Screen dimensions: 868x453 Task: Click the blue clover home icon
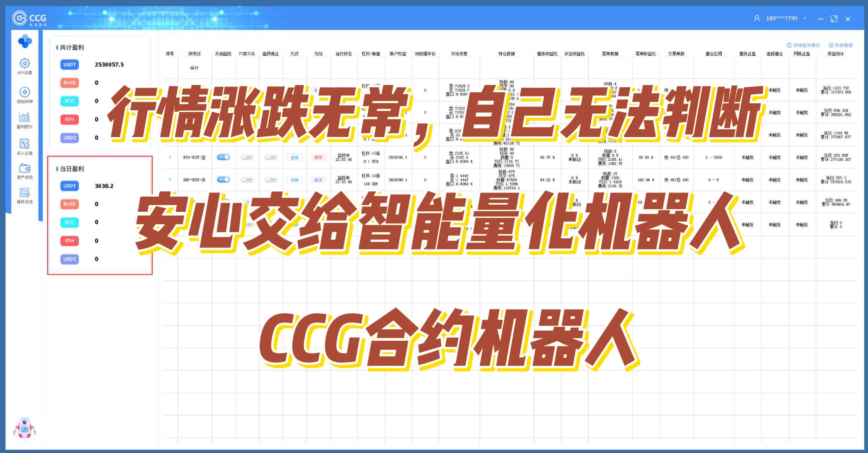[25, 41]
